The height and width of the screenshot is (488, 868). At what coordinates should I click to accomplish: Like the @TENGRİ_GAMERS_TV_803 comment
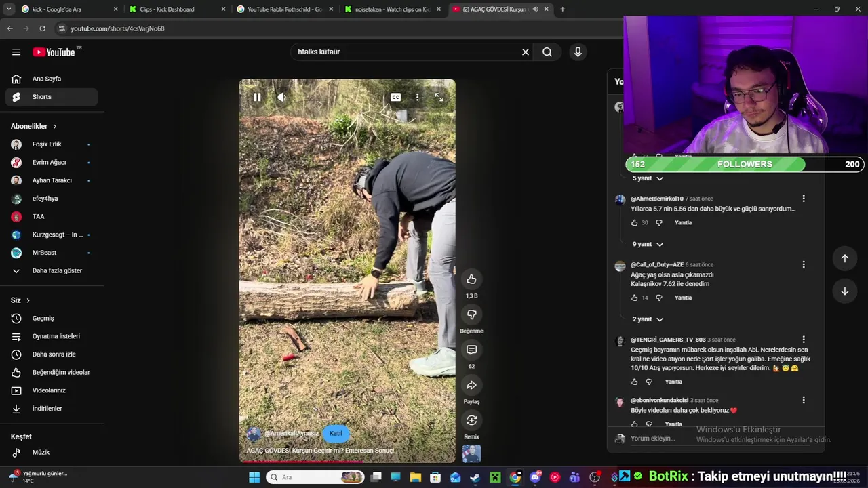point(635,382)
